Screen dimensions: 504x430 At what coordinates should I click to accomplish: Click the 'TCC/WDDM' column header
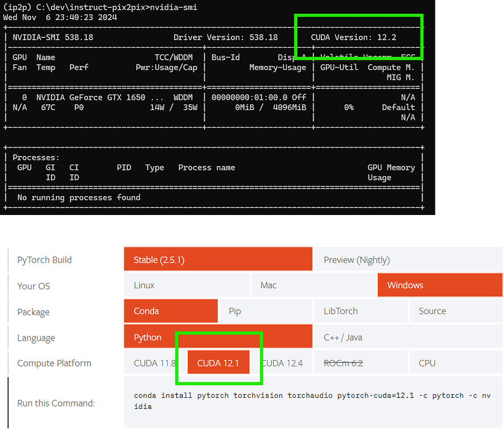point(174,57)
